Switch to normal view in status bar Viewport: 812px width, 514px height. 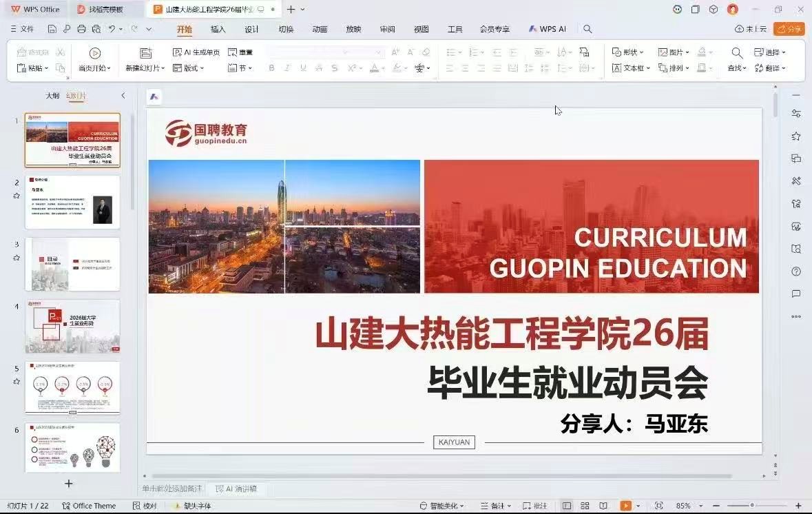click(x=567, y=506)
